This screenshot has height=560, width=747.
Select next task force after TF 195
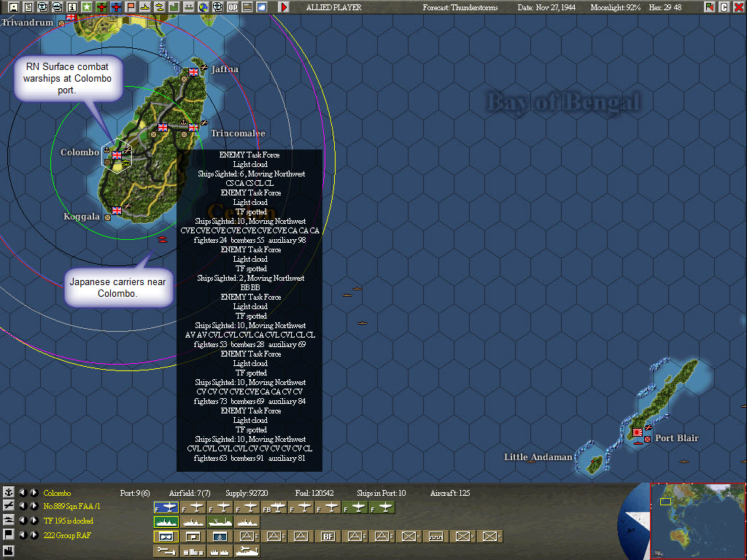point(34,521)
